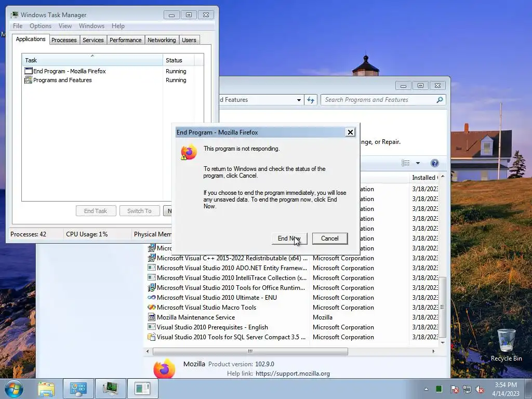Click the Tools for Office Runtime icon

pos(152,288)
